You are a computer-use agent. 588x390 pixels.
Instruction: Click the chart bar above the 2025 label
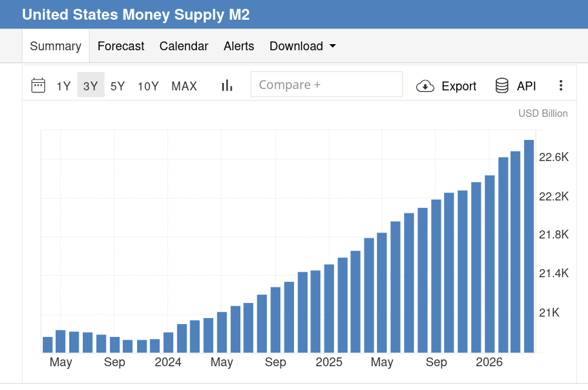329,308
